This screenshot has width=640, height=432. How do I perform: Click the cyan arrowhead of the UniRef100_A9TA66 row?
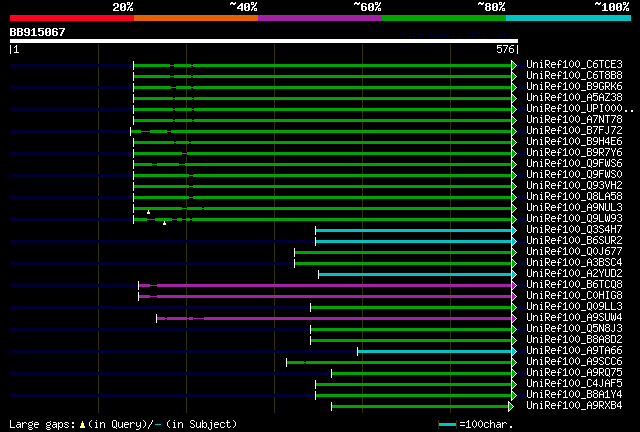click(514, 352)
